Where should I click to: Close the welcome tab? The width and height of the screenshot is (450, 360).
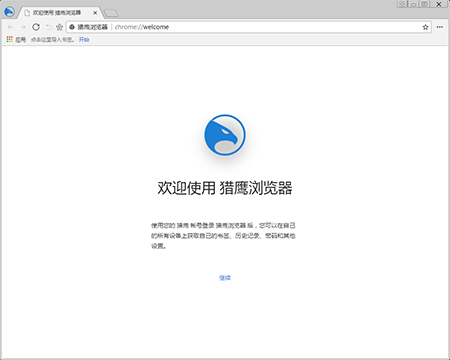click(95, 13)
